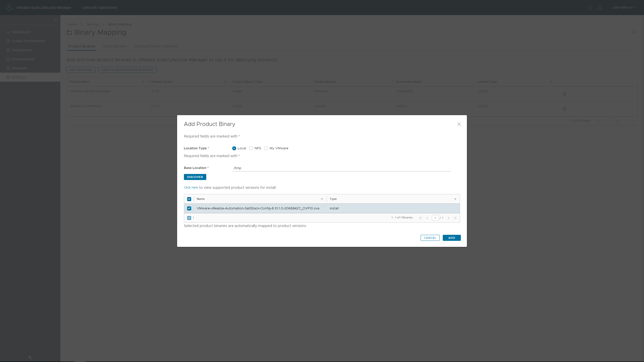Open the 'Click here' supported versions link
This screenshot has height=362, width=644.
click(x=191, y=188)
